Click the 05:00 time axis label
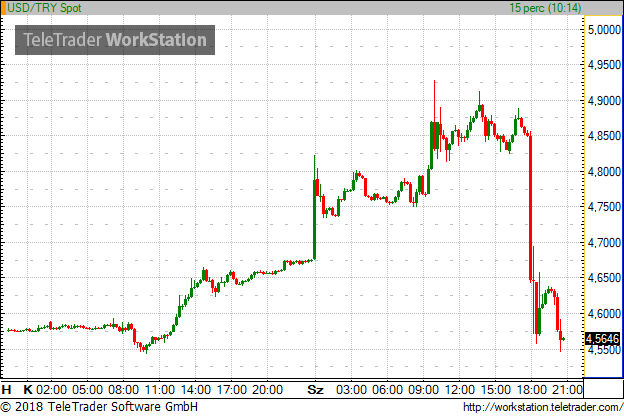This screenshot has height=416, width=624. pos(88,389)
